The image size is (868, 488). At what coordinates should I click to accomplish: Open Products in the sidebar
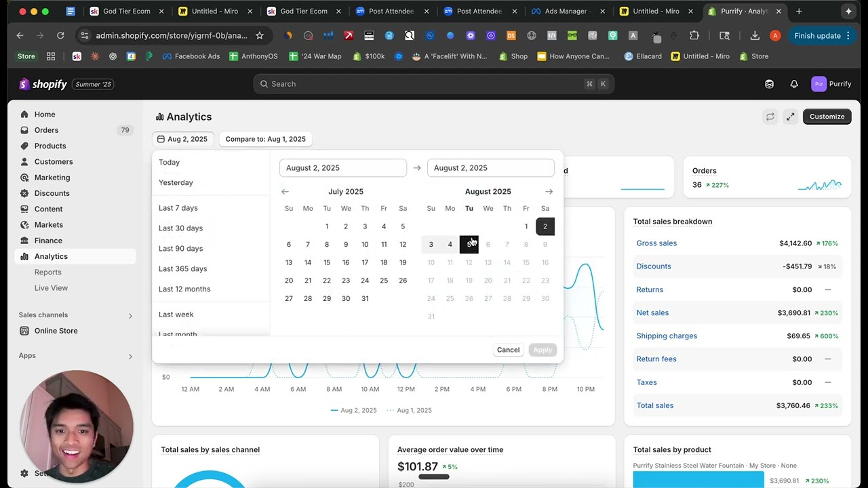[x=50, y=146]
